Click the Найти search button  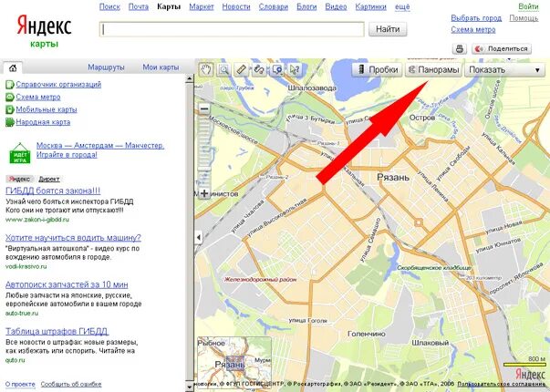click(388, 29)
